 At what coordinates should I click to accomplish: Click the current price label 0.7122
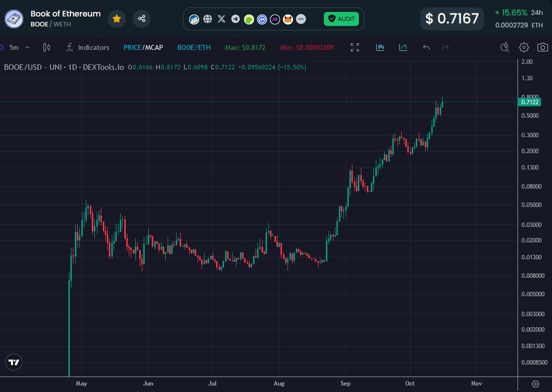pyautogui.click(x=530, y=102)
